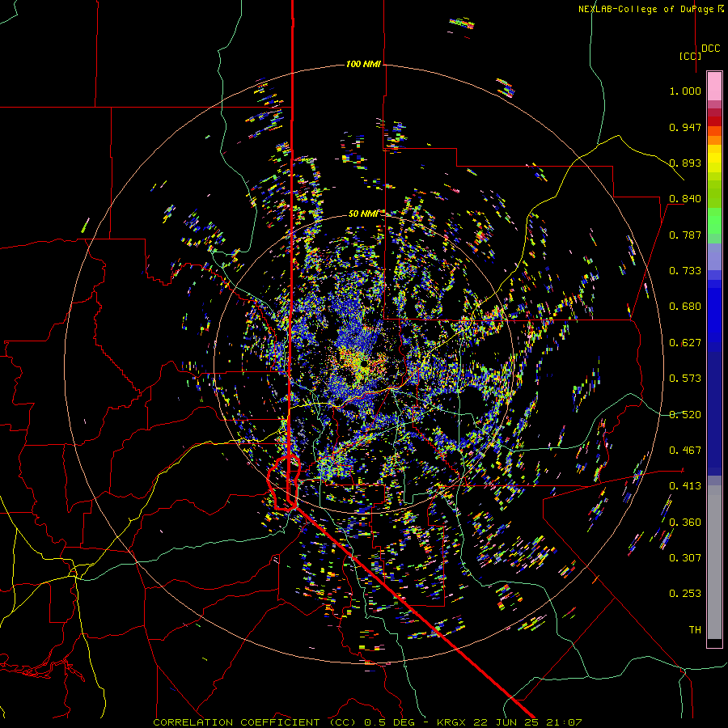Click the 0.680 legend value
Viewport: 728px width, 728px height.
pyautogui.click(x=685, y=307)
